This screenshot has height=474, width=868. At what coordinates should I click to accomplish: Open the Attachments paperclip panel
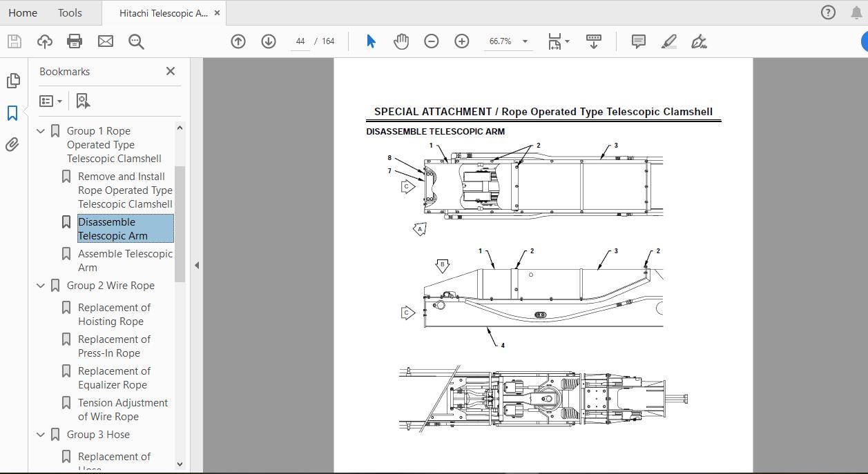click(x=12, y=144)
